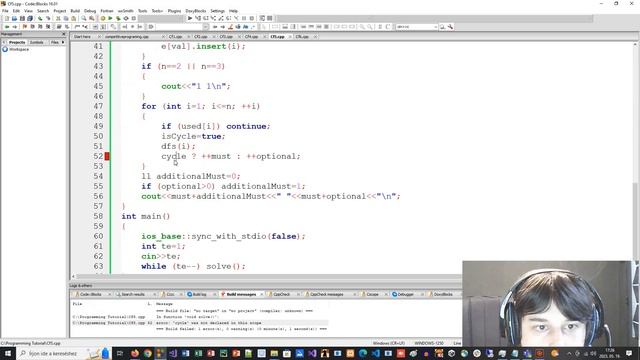Viewport: 640px width, 360px height.
Task: Click the Windows (CR+LF) status entry
Action: coord(389,343)
